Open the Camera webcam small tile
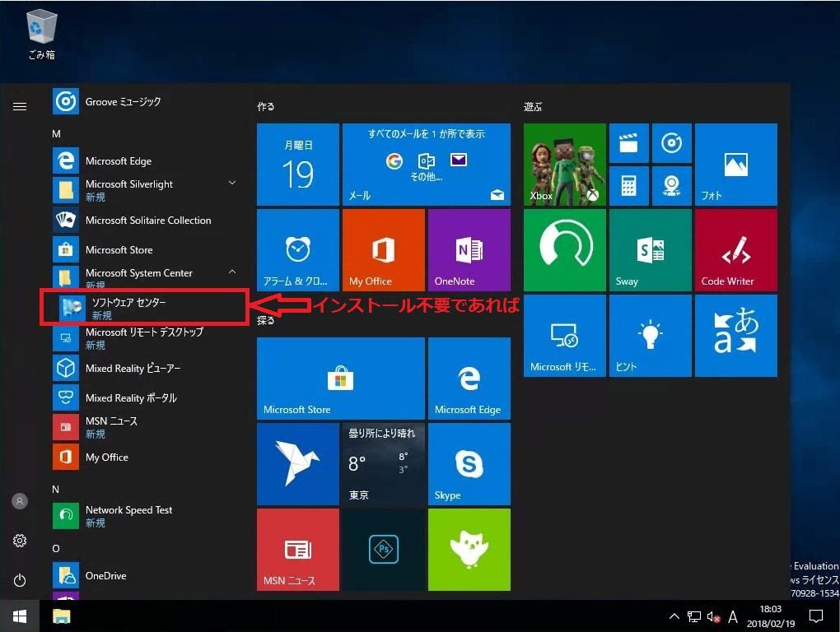This screenshot has height=632, width=840. pyautogui.click(x=672, y=186)
